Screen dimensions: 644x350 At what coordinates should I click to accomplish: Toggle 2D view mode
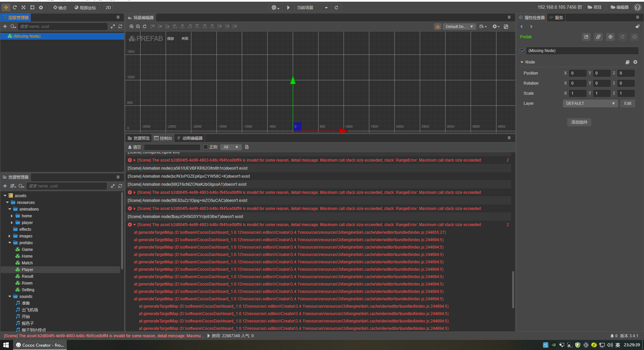click(x=108, y=7)
